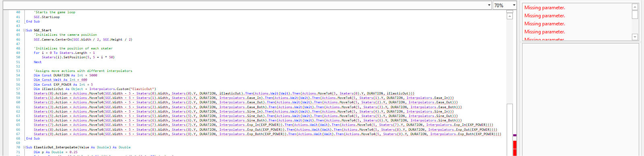
Task: Select the second Missing parameter error
Action: pos(545,16)
